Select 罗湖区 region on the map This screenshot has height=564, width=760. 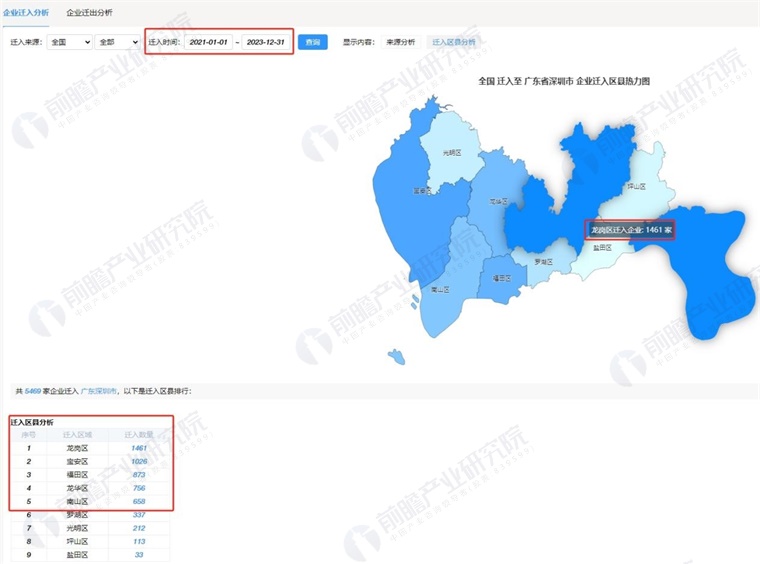543,262
